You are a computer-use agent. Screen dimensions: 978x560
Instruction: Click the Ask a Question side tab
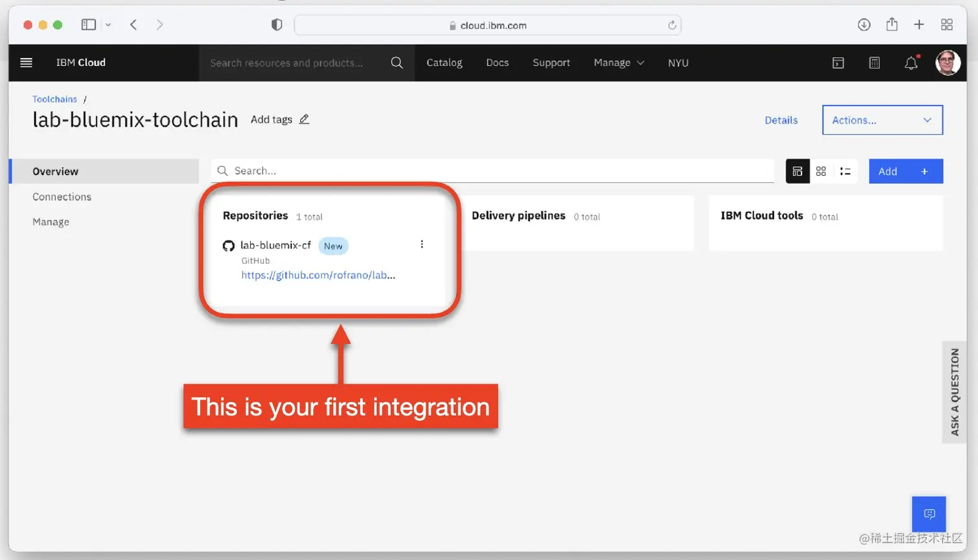click(x=954, y=392)
